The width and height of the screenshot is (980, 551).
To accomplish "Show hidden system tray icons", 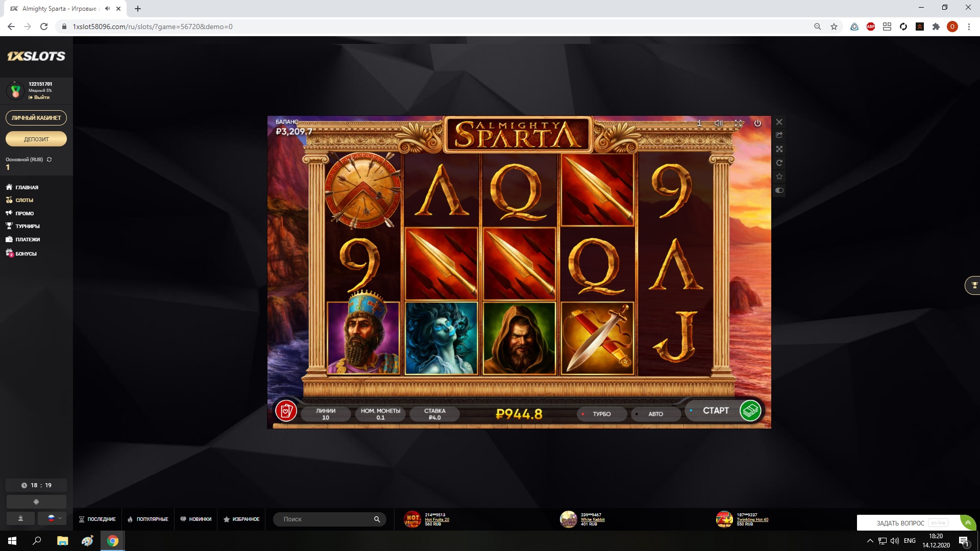I will click(870, 541).
